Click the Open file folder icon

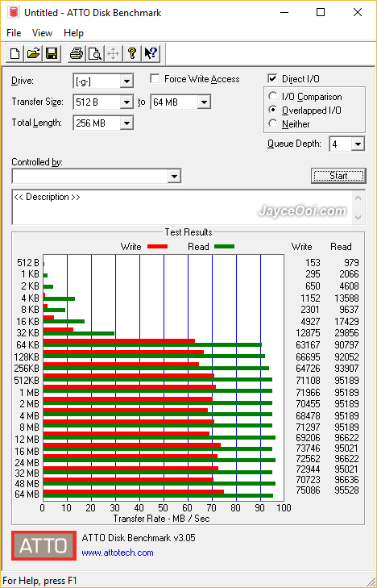click(x=33, y=53)
